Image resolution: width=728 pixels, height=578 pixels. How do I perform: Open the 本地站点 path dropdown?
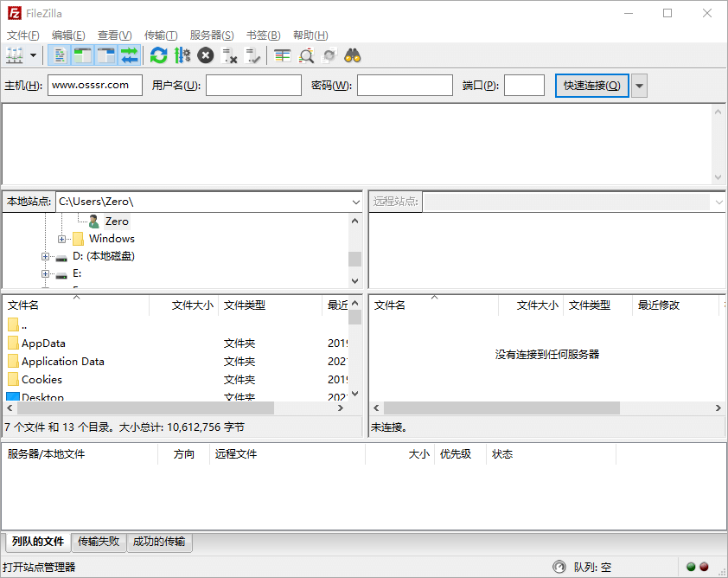(x=355, y=201)
